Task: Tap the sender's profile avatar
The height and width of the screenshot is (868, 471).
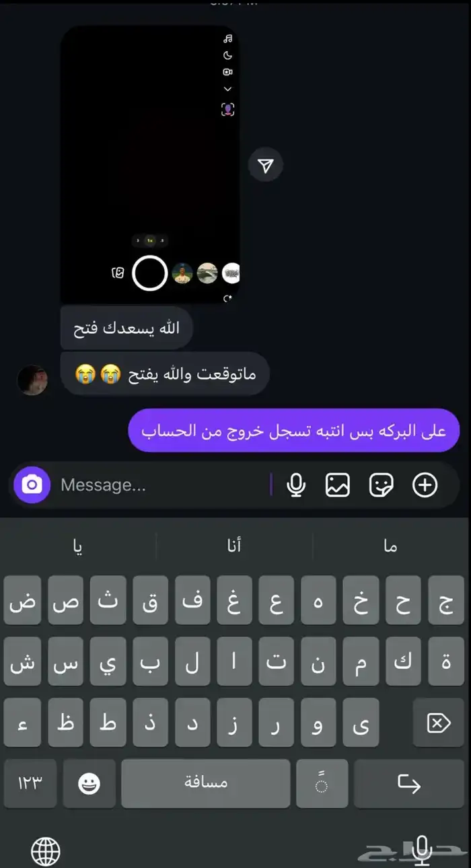Action: (32, 380)
